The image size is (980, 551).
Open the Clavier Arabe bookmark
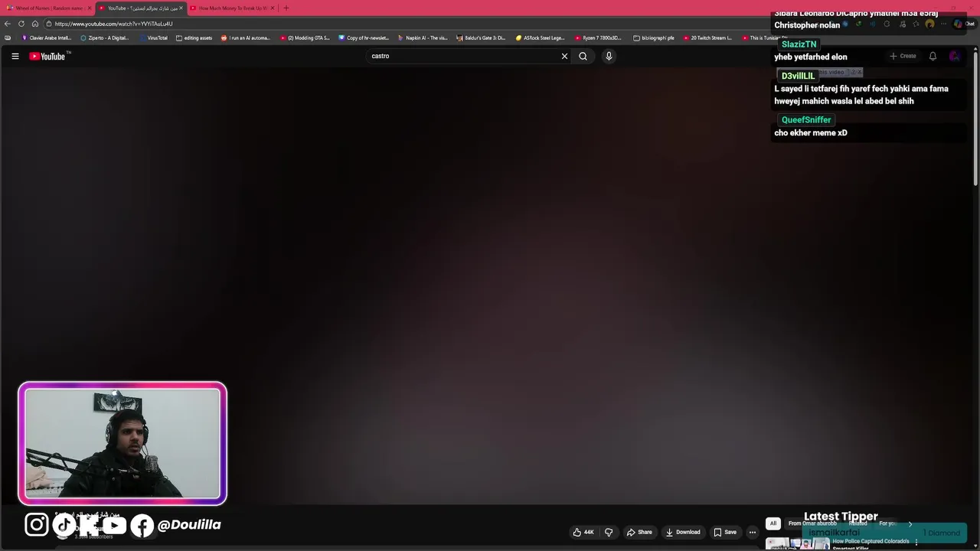pyautogui.click(x=47, y=37)
